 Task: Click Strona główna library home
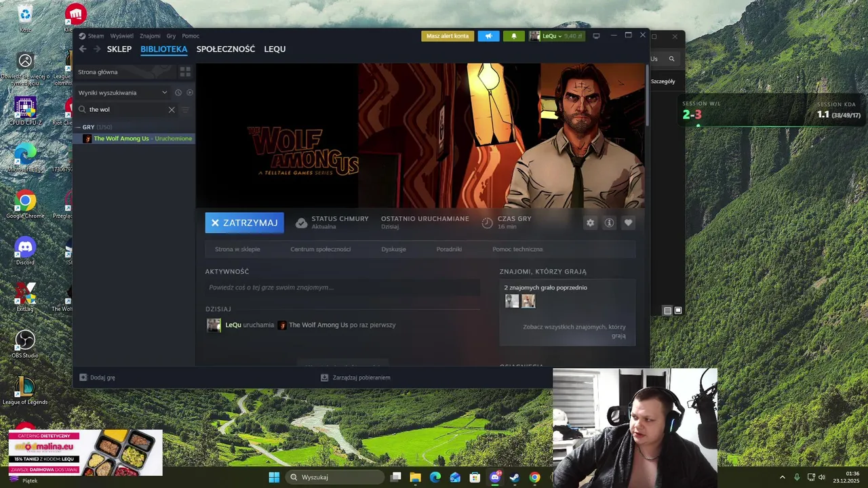(x=98, y=72)
